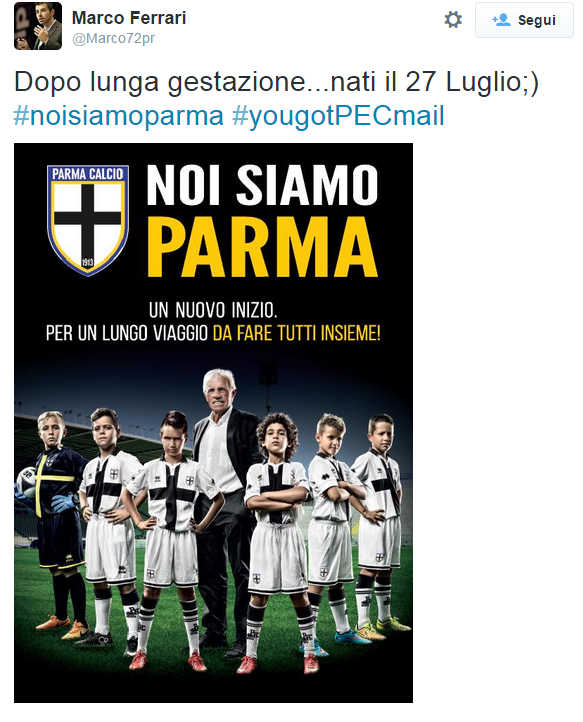Click the Parma Calcio crest logo
The image size is (583, 722).
click(87, 220)
